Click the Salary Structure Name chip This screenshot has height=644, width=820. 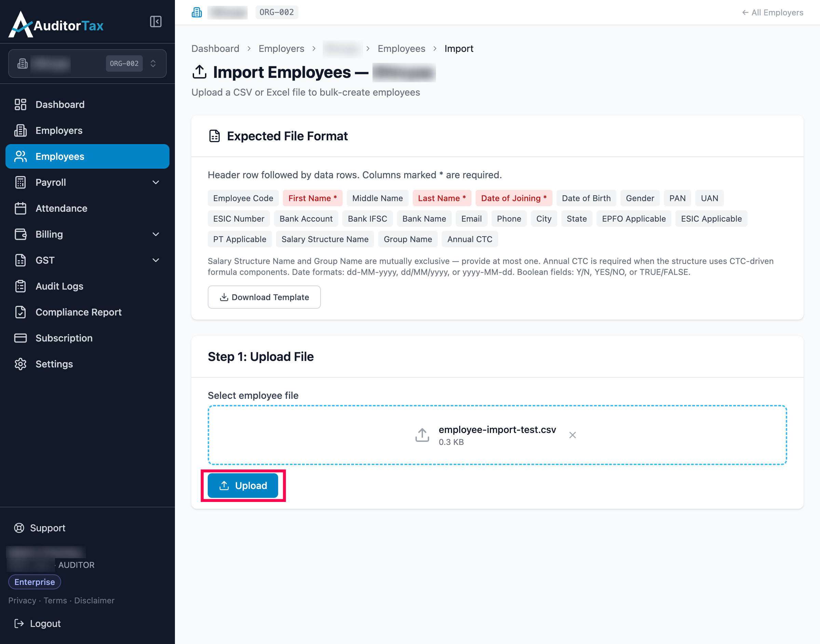pyautogui.click(x=325, y=239)
